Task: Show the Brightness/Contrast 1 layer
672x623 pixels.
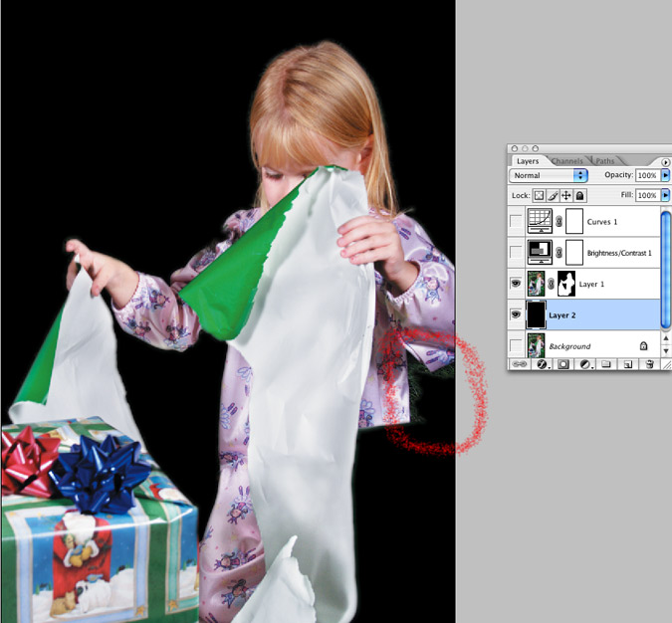Action: click(516, 253)
